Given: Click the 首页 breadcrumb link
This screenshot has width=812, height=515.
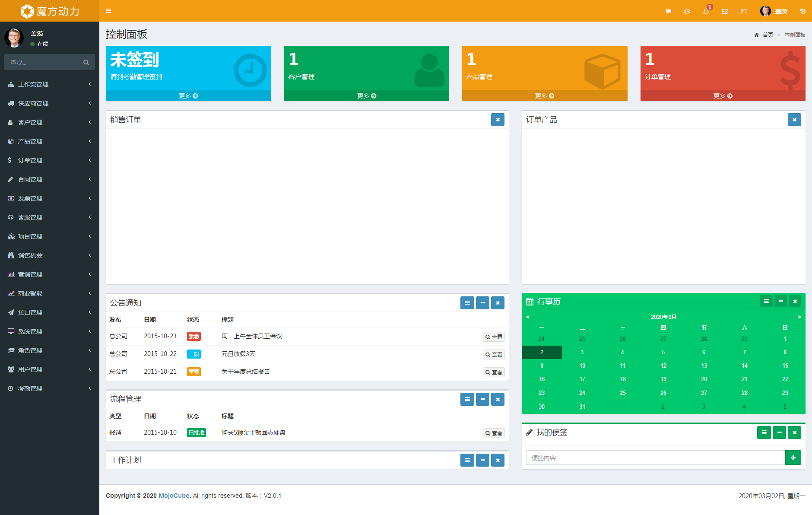Looking at the screenshot, I should point(768,35).
